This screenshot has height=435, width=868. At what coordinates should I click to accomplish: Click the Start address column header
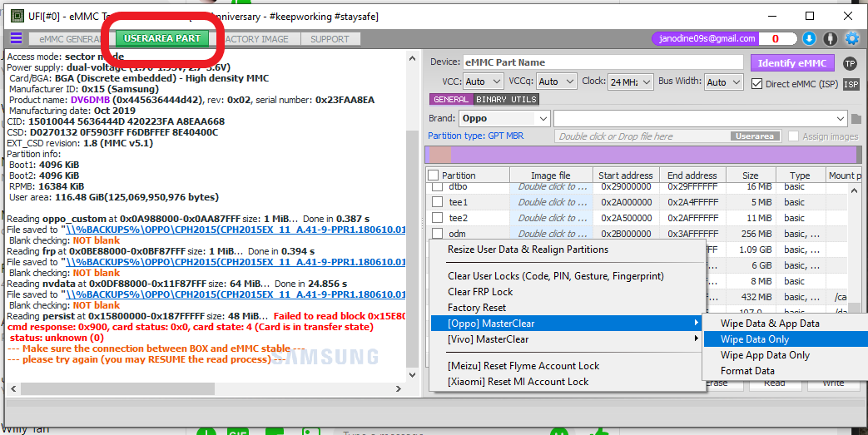(626, 175)
